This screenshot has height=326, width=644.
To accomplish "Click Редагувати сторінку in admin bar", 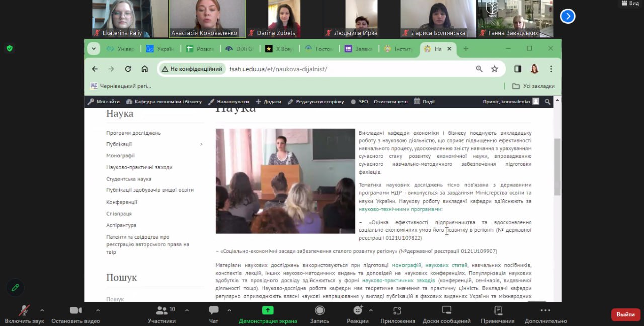I will coord(316,101).
